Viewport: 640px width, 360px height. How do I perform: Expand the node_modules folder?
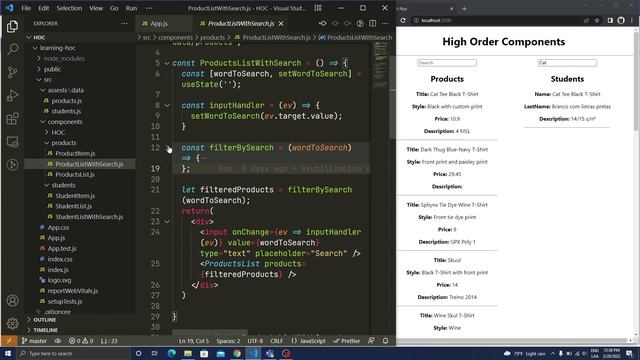pos(80,59)
